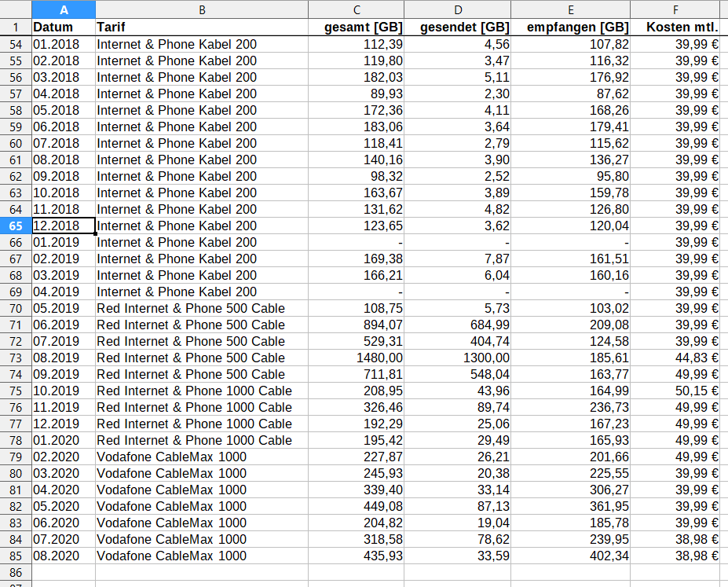Screen dimensions: 728x587
Task: Select sent value 5,11
Action: (x=457, y=77)
